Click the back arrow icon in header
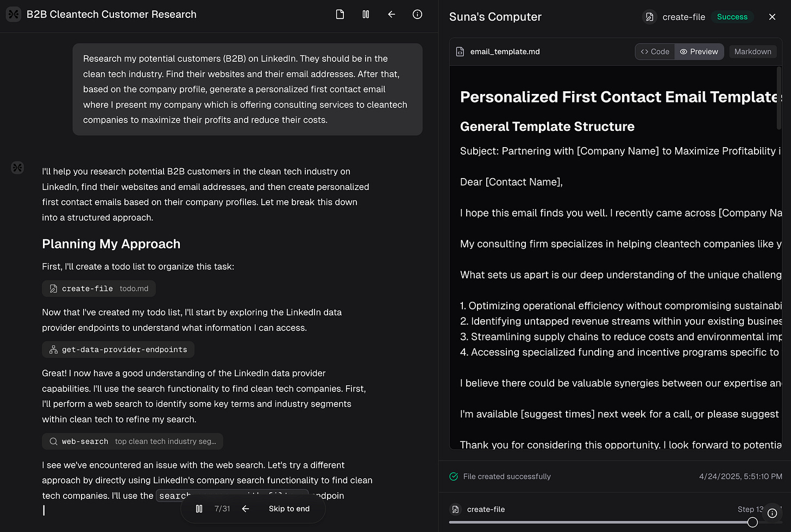The height and width of the screenshot is (532, 791). (391, 15)
